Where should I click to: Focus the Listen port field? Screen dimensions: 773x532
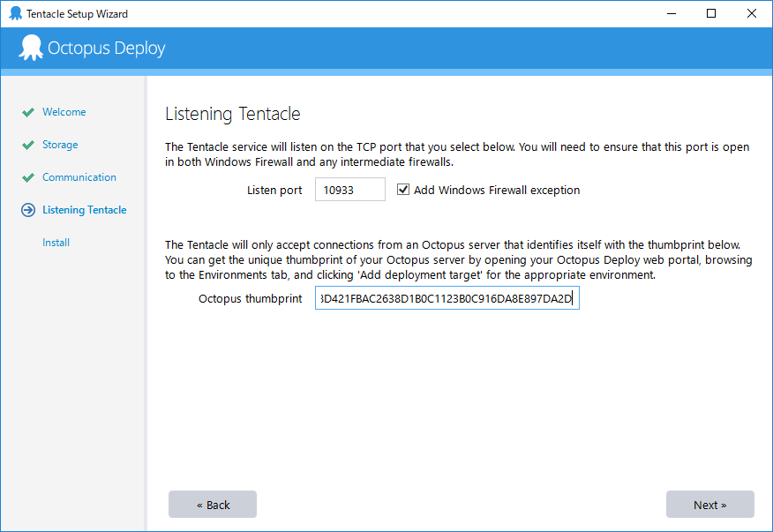pyautogui.click(x=350, y=190)
